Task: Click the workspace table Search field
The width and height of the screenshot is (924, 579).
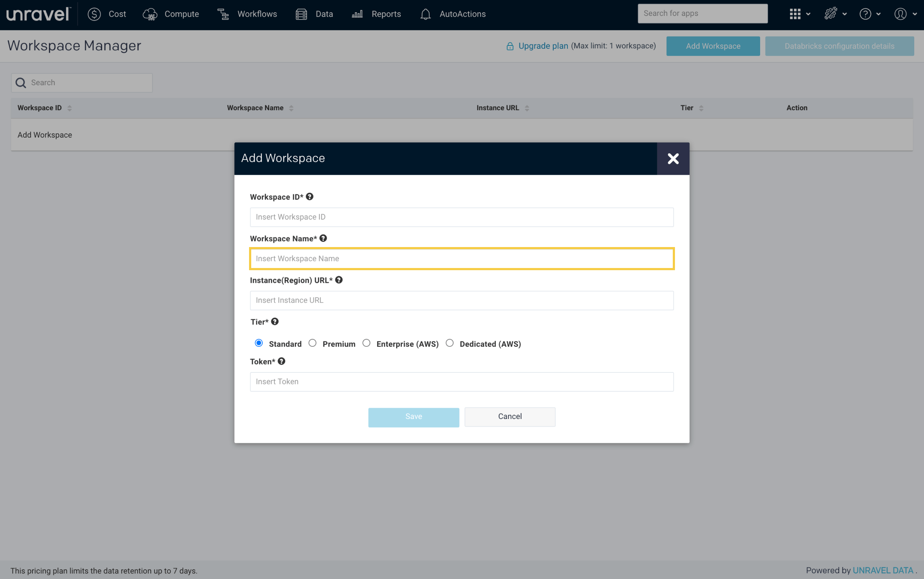Action: coord(82,83)
